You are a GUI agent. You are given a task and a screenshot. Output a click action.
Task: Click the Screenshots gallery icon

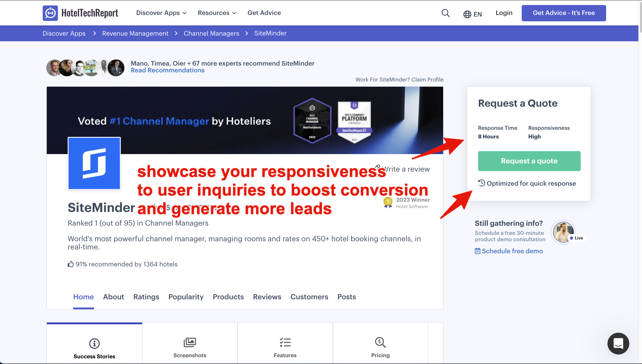pyautogui.click(x=190, y=342)
